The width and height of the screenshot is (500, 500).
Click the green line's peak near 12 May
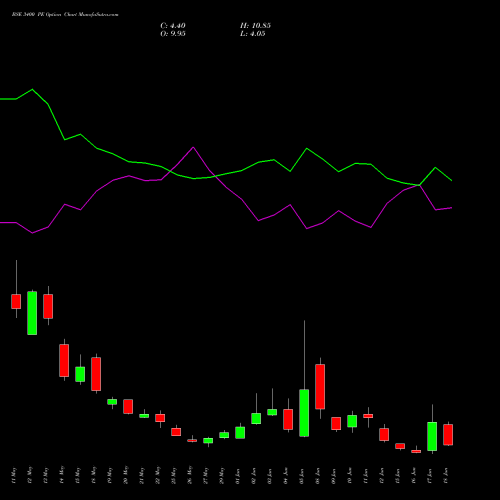[32, 89]
